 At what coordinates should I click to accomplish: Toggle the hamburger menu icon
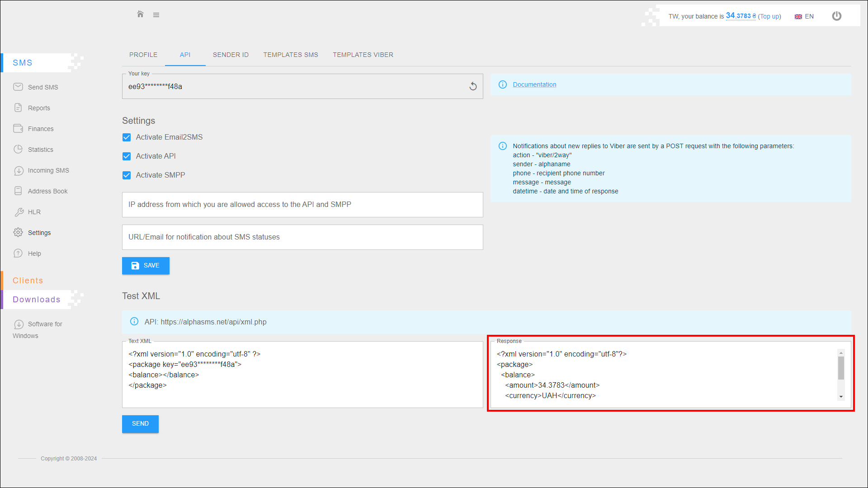click(156, 15)
